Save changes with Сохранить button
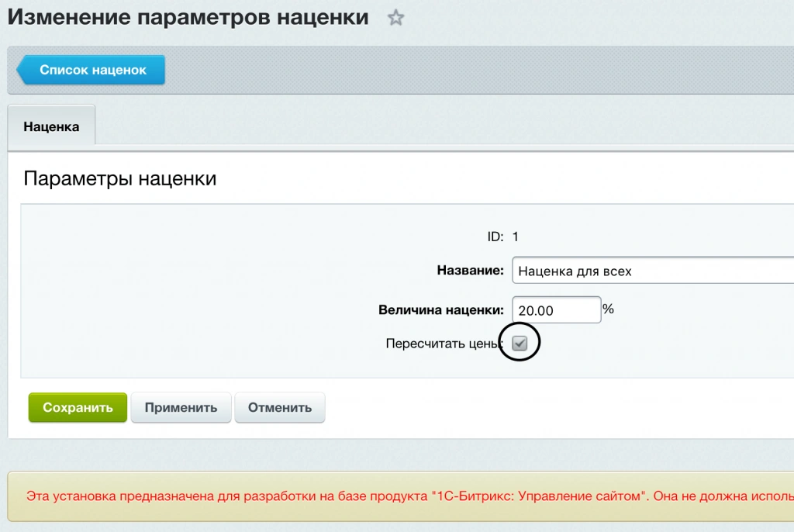The width and height of the screenshot is (794, 532). coord(78,407)
